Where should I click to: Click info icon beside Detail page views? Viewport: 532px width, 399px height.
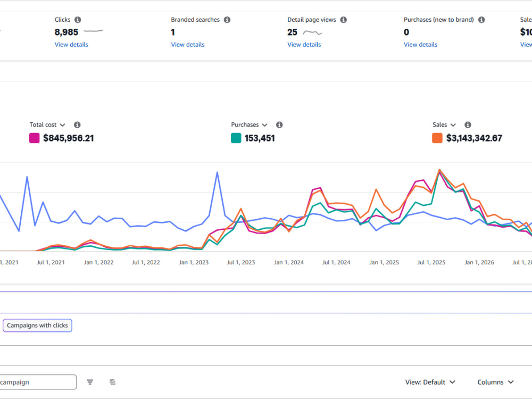tap(343, 20)
